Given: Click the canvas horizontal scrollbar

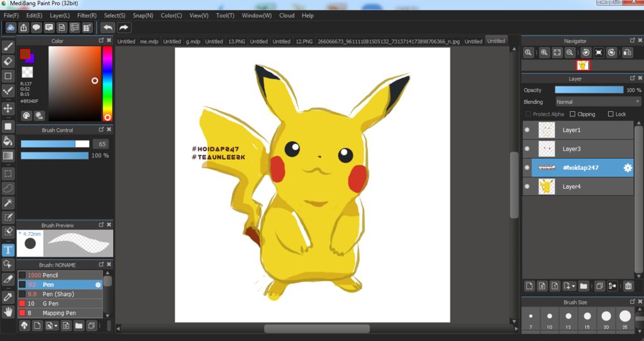Looking at the screenshot, I should point(317,328).
